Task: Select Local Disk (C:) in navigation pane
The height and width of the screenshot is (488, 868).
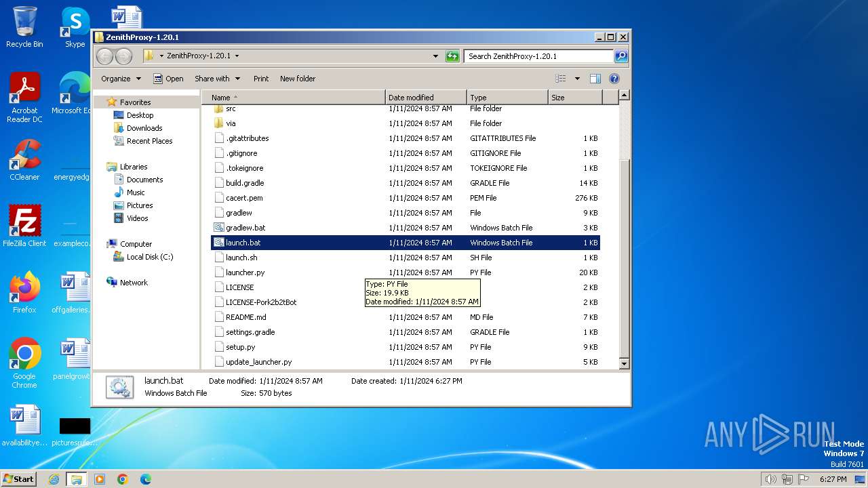Action: pos(143,257)
